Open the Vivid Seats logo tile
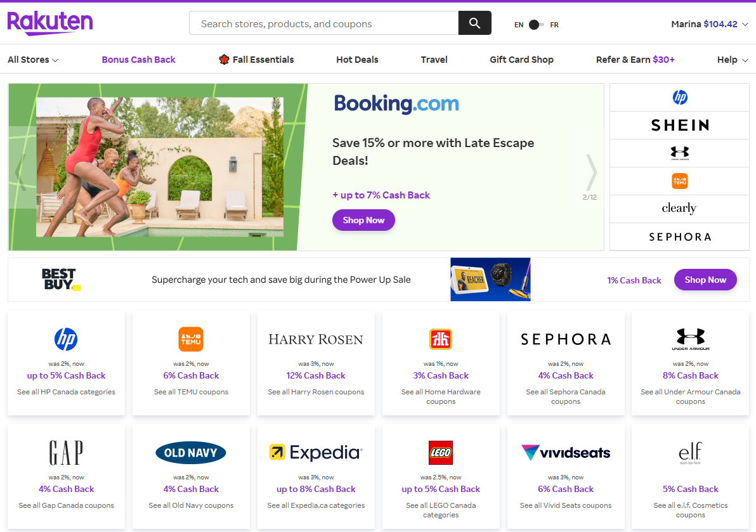Image resolution: width=756 pixels, height=532 pixels. pyautogui.click(x=566, y=453)
